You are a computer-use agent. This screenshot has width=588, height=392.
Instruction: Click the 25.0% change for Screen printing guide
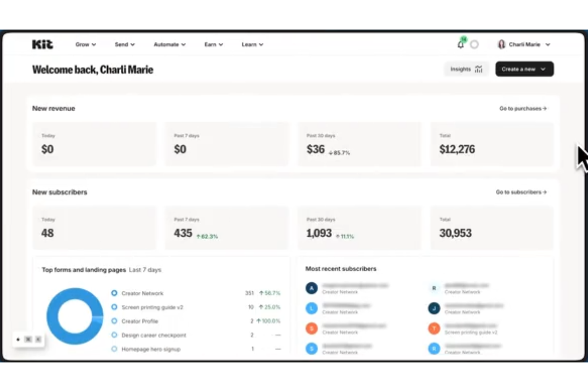click(x=270, y=307)
